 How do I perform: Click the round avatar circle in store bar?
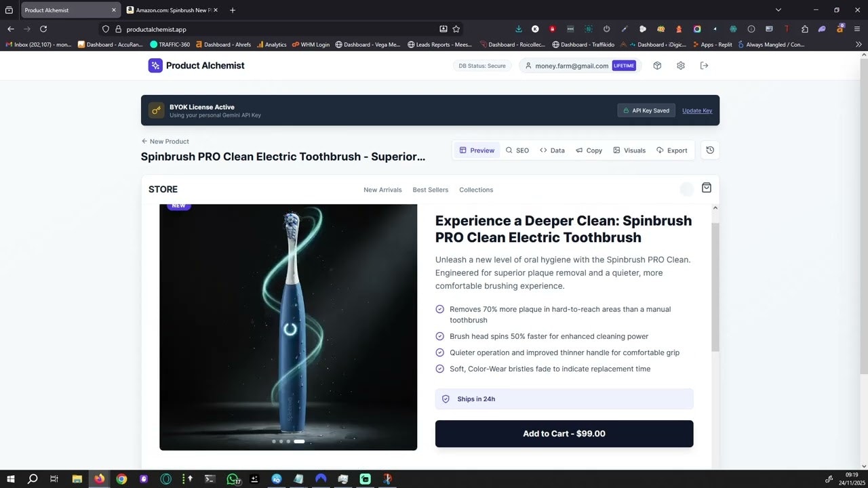coord(687,189)
